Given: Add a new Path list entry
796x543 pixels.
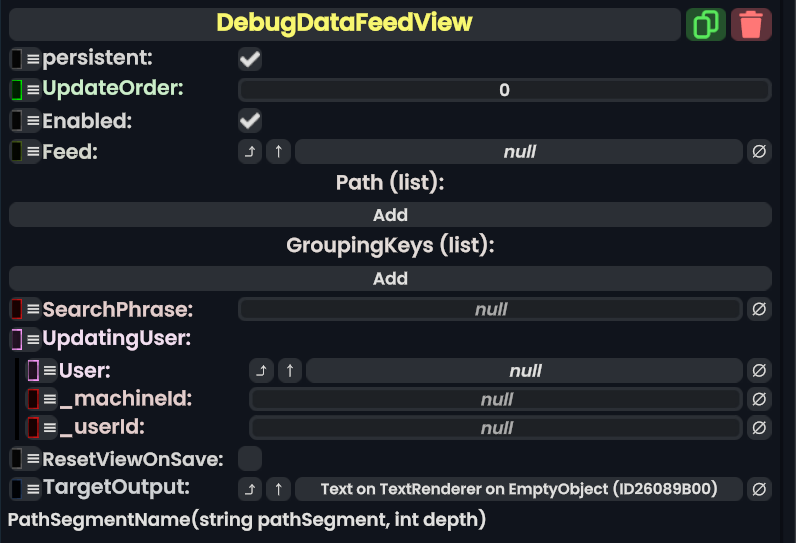Looking at the screenshot, I should pos(390,215).
